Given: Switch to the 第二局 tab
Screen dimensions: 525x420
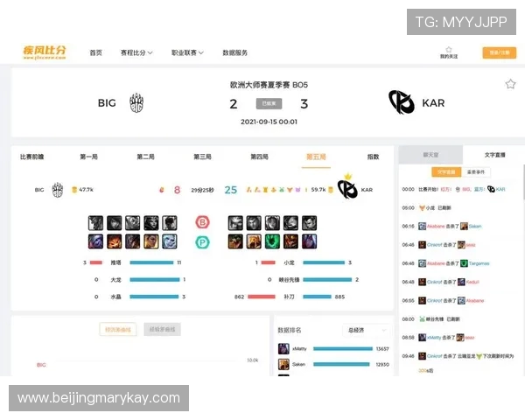Looking at the screenshot, I should pyautogui.click(x=145, y=157).
